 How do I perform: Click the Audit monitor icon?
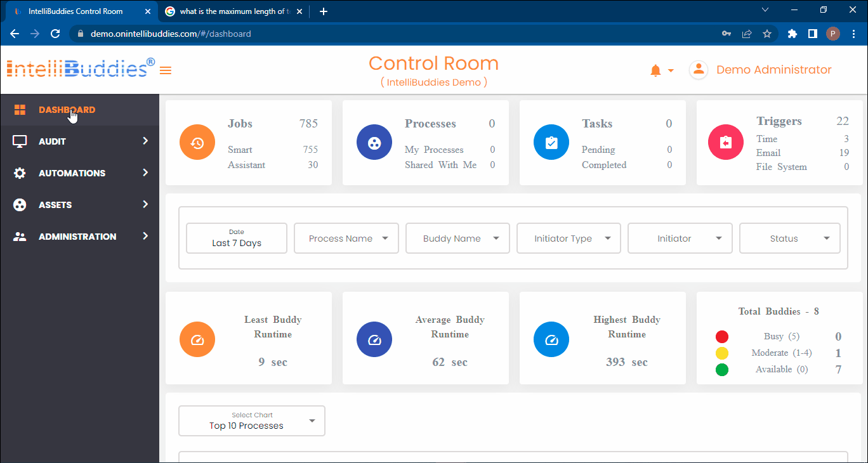(x=20, y=141)
